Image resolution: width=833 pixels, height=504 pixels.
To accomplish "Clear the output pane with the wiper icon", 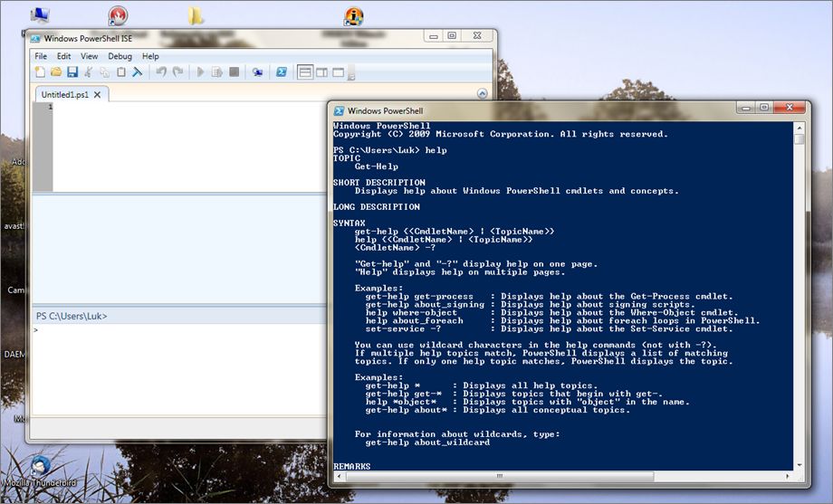I will coord(137,72).
